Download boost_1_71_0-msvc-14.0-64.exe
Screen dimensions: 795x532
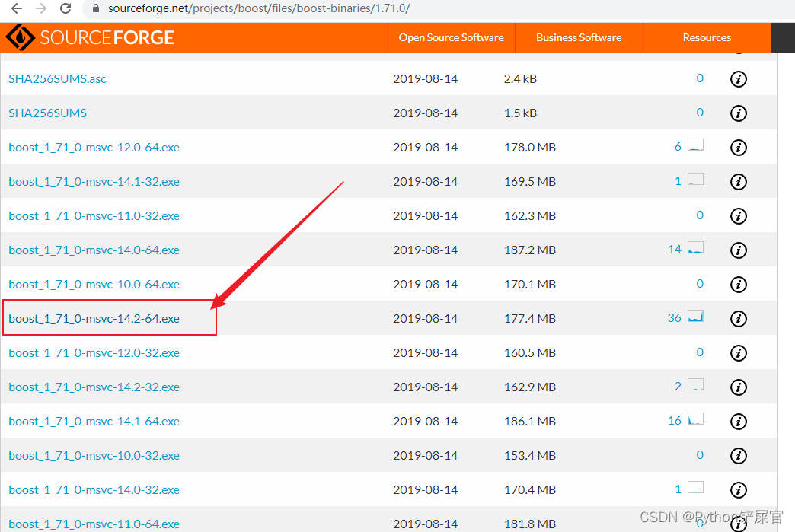click(94, 250)
